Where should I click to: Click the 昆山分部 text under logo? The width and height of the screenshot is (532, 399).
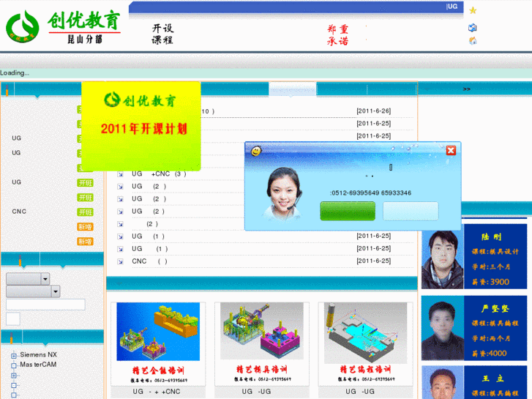click(x=85, y=39)
